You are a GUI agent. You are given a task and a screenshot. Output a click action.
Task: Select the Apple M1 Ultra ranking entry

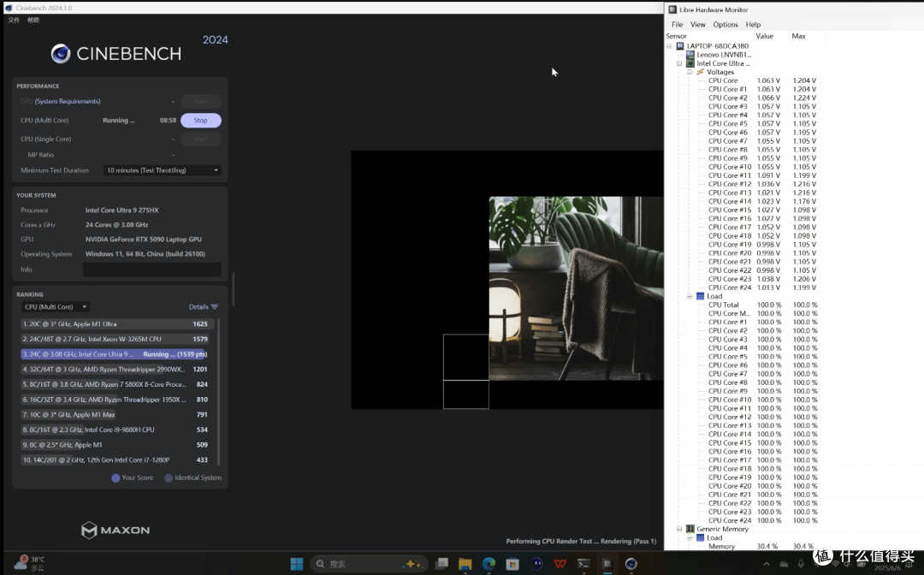(x=115, y=324)
